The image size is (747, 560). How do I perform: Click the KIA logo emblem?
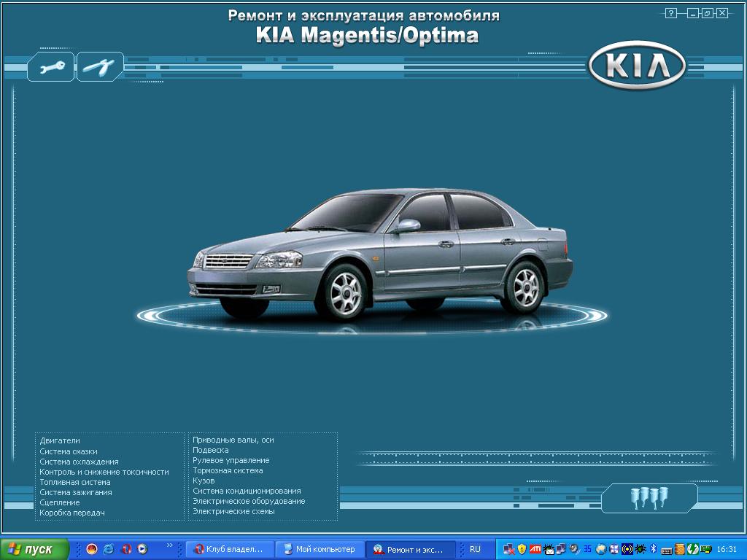pyautogui.click(x=637, y=68)
